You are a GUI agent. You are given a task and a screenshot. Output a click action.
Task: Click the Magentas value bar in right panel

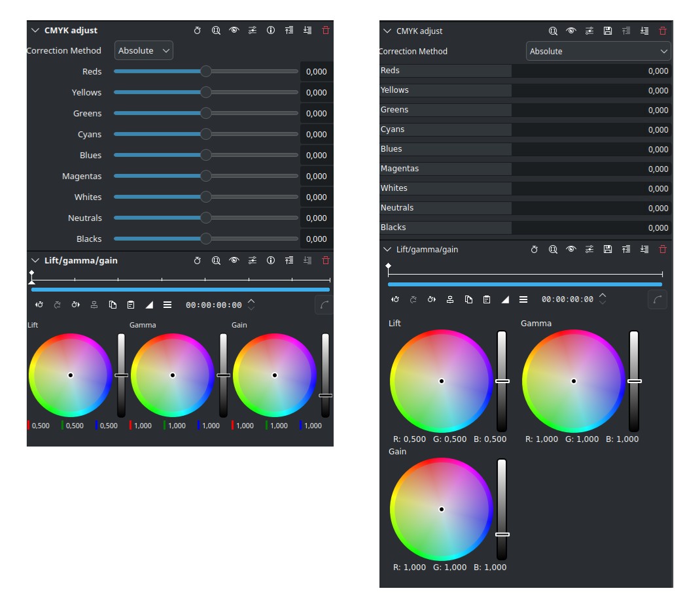click(x=591, y=169)
